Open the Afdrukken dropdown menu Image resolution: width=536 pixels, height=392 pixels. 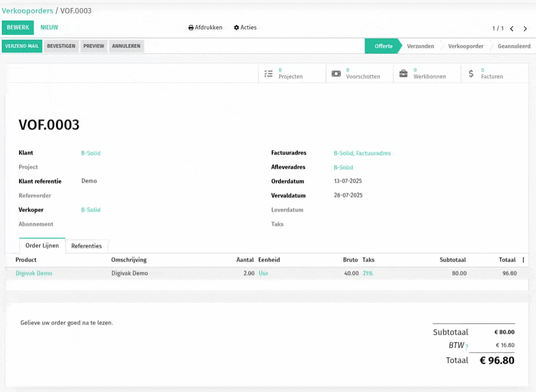(x=205, y=28)
